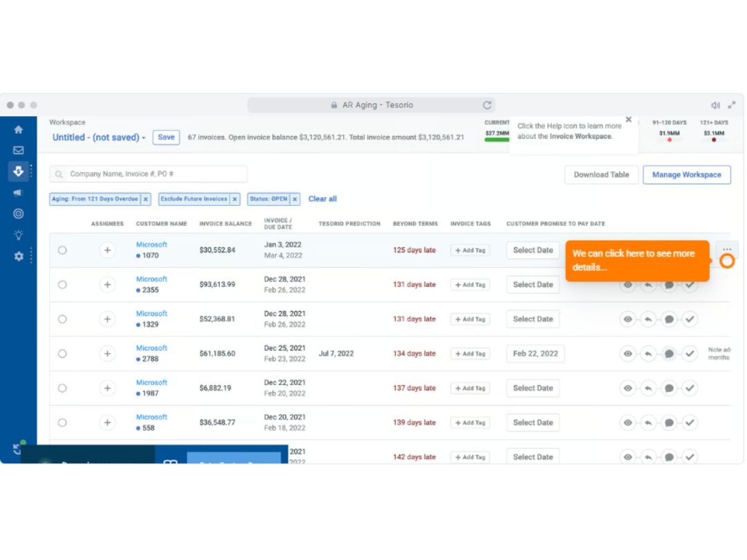Open Select Date for invoice 2355

pyautogui.click(x=533, y=285)
